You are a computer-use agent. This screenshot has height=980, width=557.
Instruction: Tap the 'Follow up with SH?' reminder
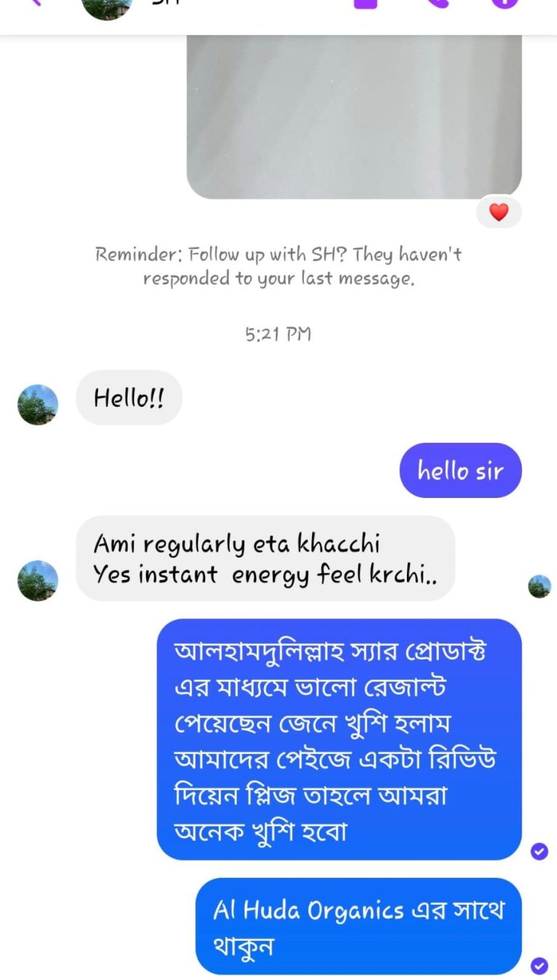pyautogui.click(x=278, y=266)
